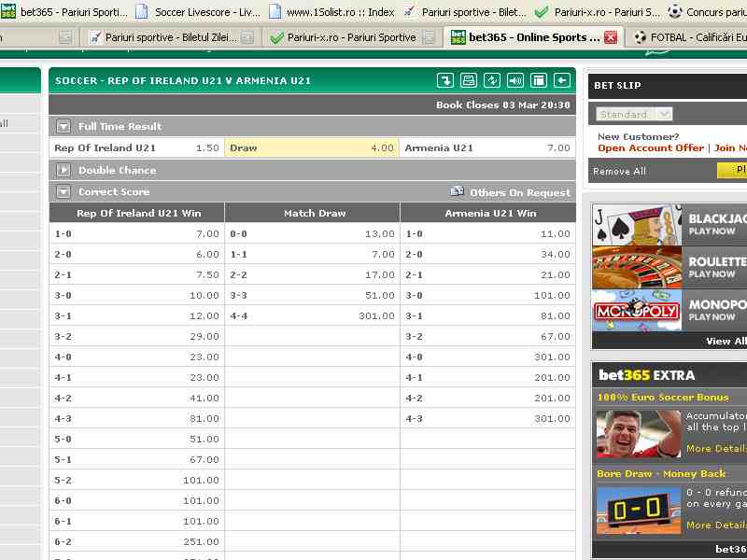Click the footballer promo image
Image resolution: width=747 pixels, height=560 pixels.
click(x=639, y=434)
